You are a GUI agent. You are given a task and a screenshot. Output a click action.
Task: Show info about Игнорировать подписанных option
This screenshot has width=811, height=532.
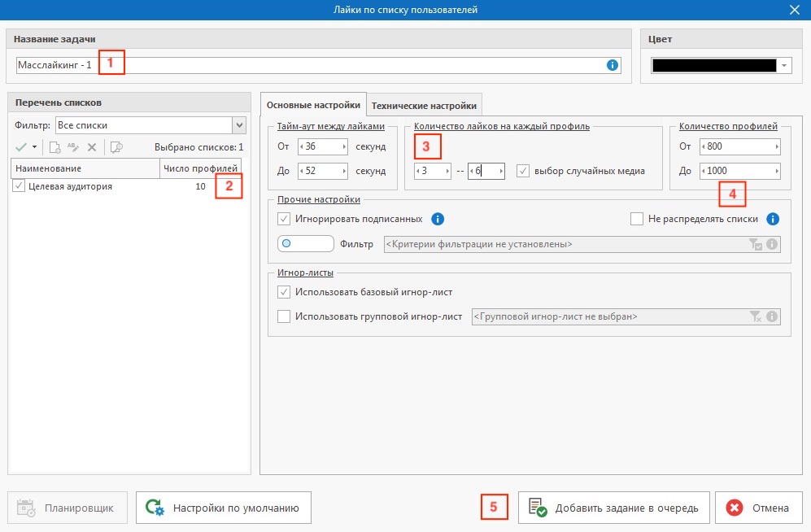[x=438, y=219]
